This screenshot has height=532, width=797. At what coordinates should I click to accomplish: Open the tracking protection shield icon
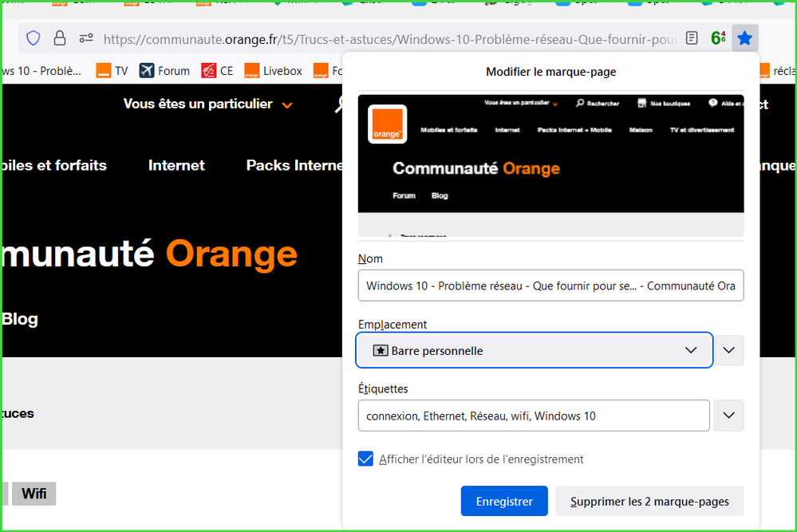tap(34, 38)
